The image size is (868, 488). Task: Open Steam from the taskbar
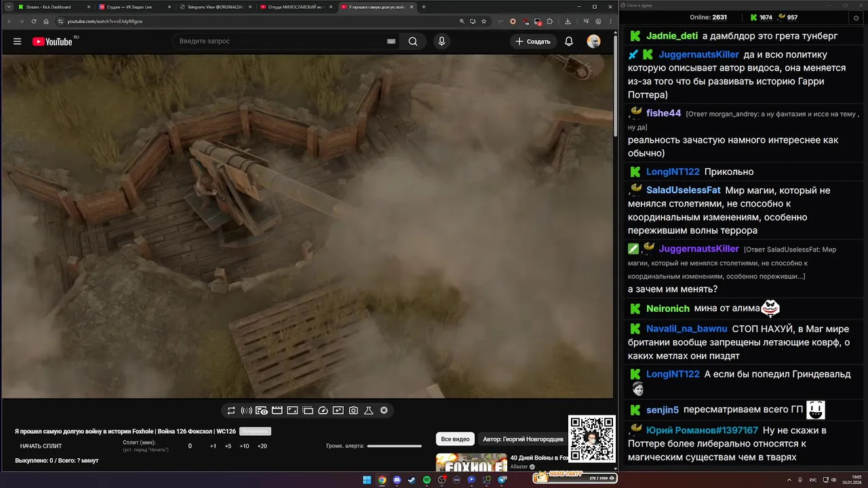[412, 480]
